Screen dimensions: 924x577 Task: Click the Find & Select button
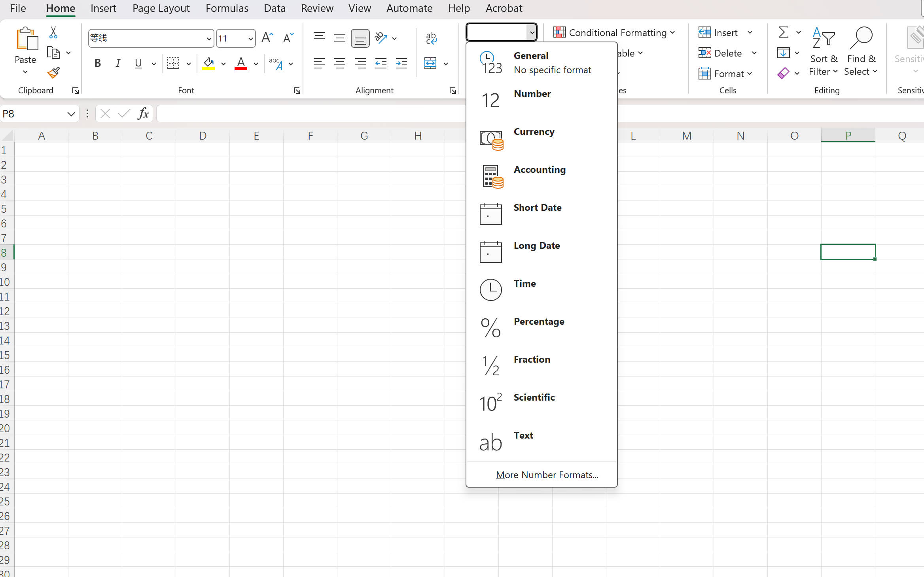tap(861, 51)
